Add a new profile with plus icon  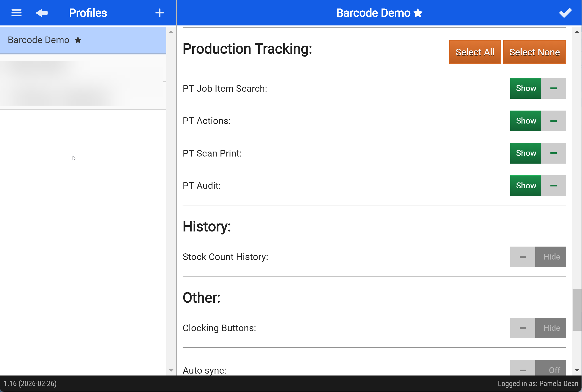pyautogui.click(x=160, y=13)
